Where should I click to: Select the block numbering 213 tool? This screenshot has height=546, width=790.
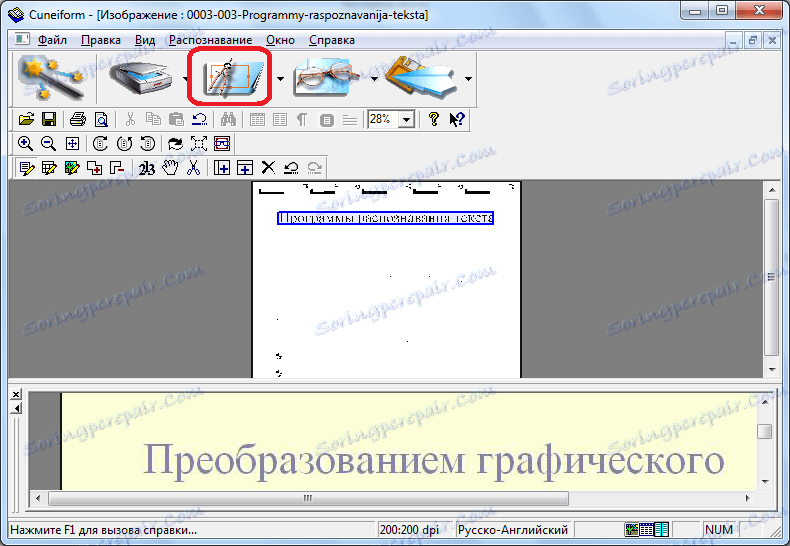(147, 168)
